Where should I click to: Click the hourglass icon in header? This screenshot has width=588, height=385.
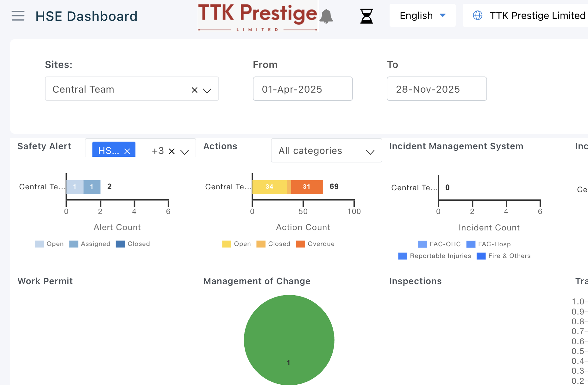(366, 16)
